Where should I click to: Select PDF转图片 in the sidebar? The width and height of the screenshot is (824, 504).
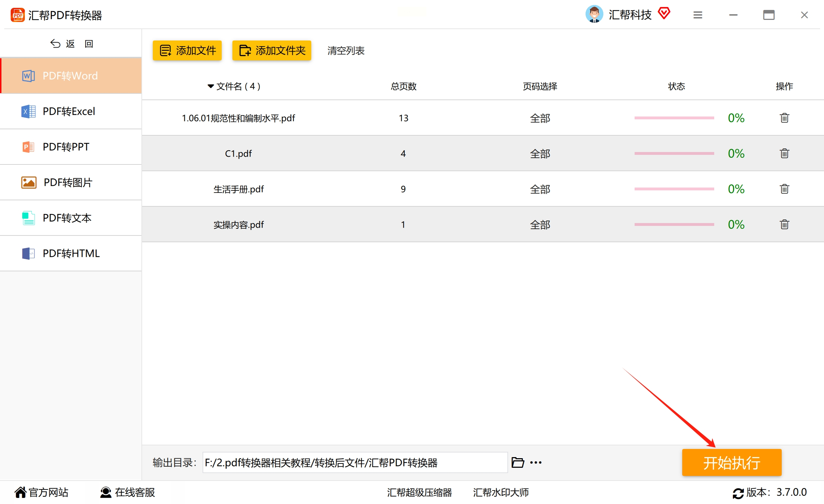(x=68, y=183)
